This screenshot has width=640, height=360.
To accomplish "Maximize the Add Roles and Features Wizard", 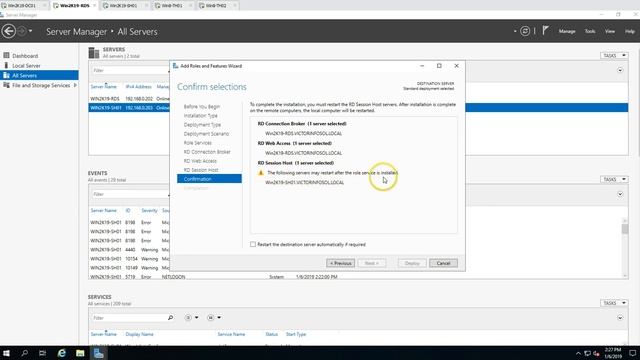I will pyautogui.click(x=439, y=66).
